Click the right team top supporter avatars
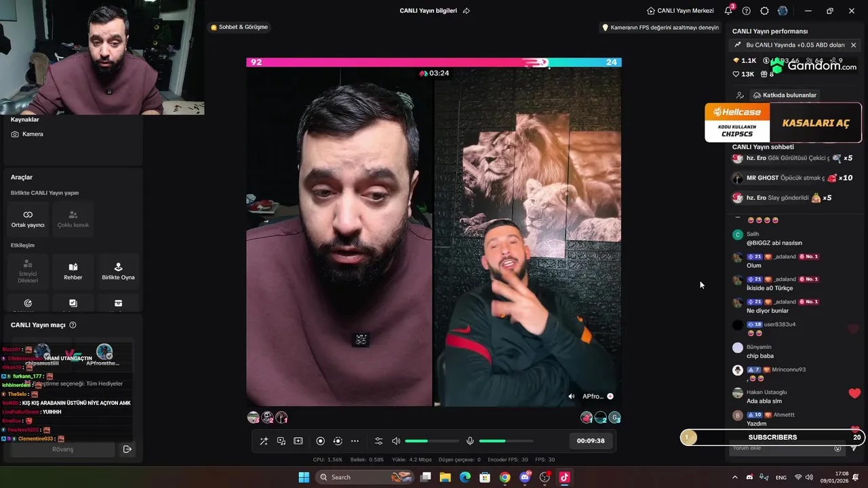 coord(601,418)
